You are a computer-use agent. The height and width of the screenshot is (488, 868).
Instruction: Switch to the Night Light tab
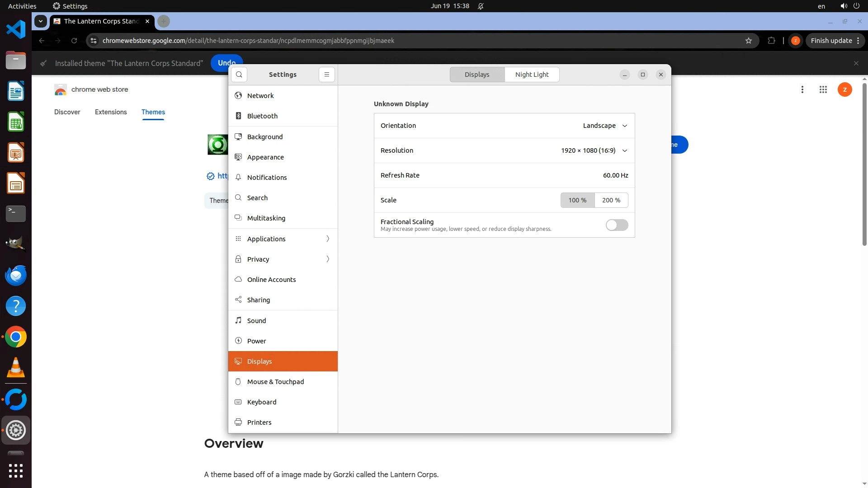click(532, 75)
